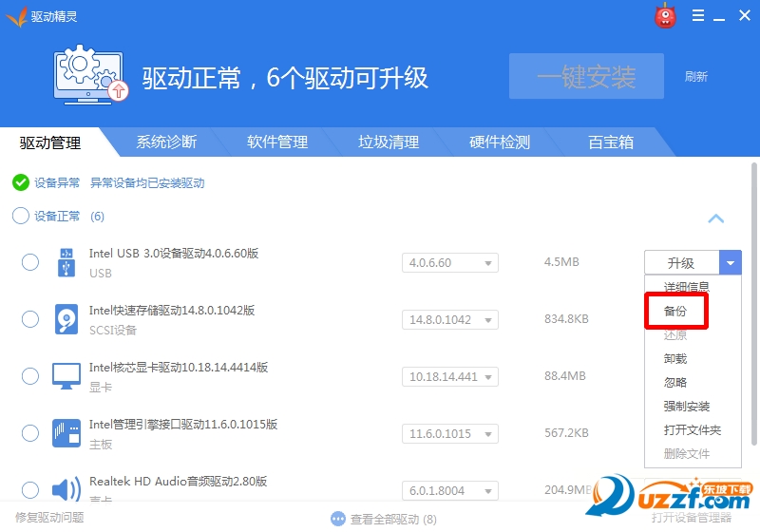Click the Intel核芯显卡驱动10.18.14.4414版 name

click(x=179, y=367)
